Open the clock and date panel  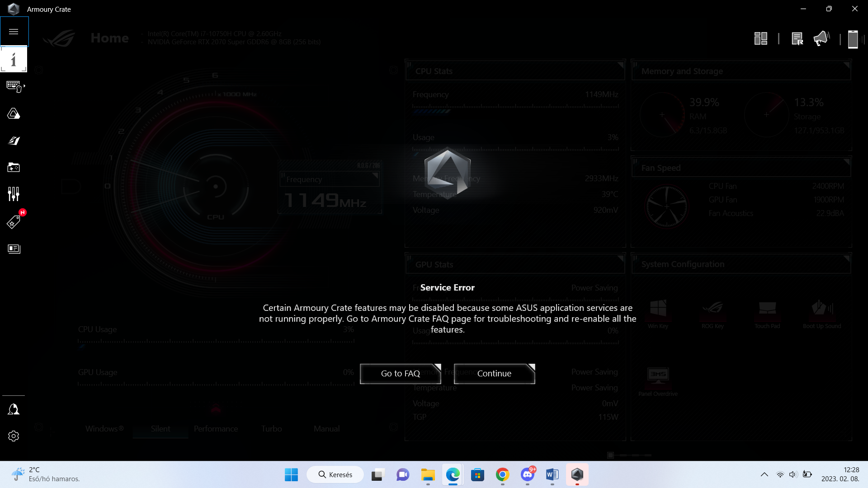tap(840, 474)
